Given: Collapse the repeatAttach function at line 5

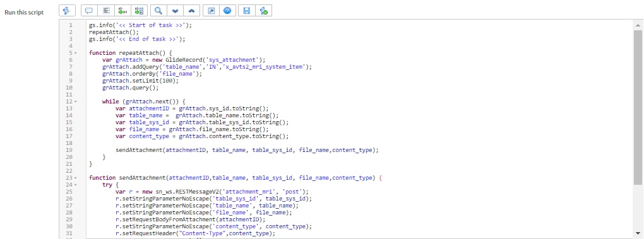Looking at the screenshot, I should (x=76, y=54).
